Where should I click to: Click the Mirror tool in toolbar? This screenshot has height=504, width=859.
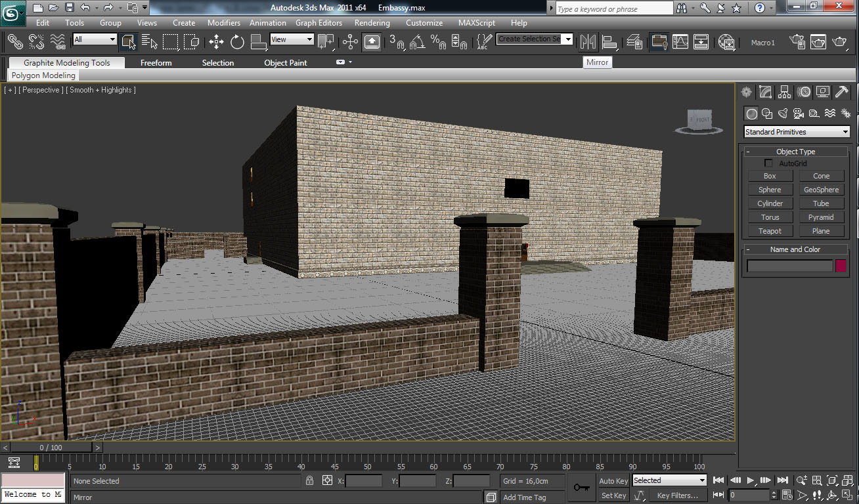tap(588, 42)
